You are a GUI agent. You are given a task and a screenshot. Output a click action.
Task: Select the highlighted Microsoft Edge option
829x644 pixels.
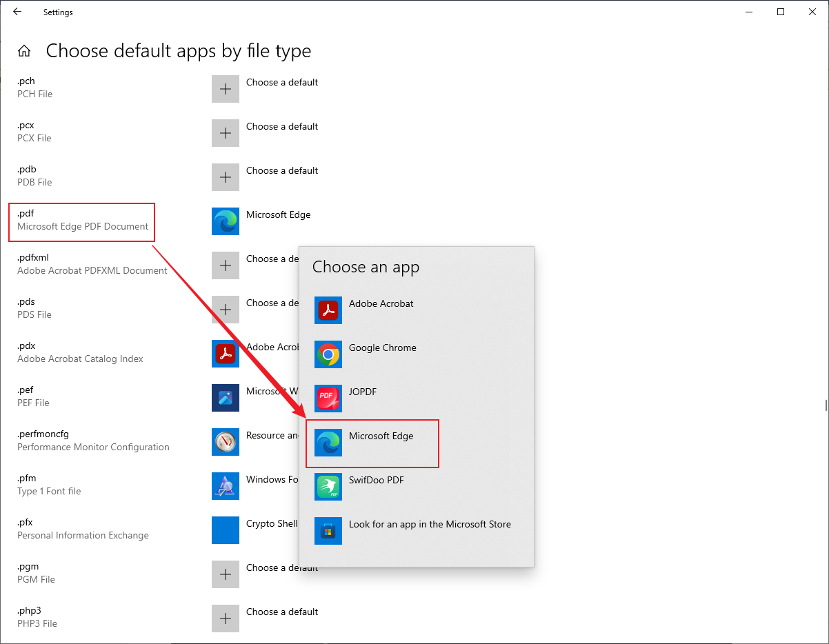(381, 436)
